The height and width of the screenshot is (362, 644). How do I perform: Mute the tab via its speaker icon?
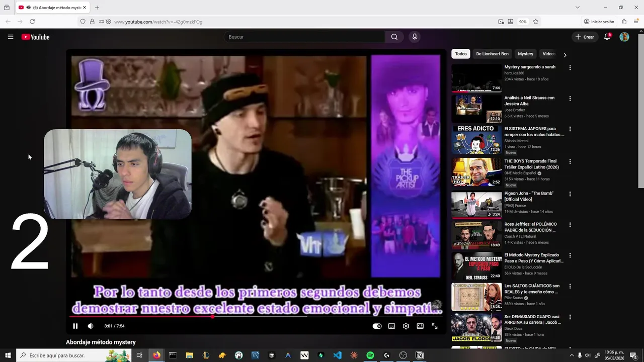[x=28, y=8]
